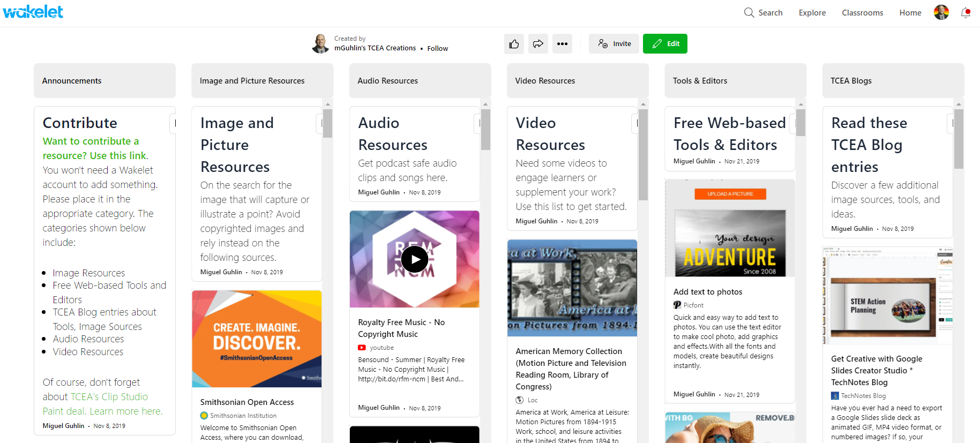The height and width of the screenshot is (443, 980).
Task: Click creator avatar beside Created by
Action: (320, 43)
